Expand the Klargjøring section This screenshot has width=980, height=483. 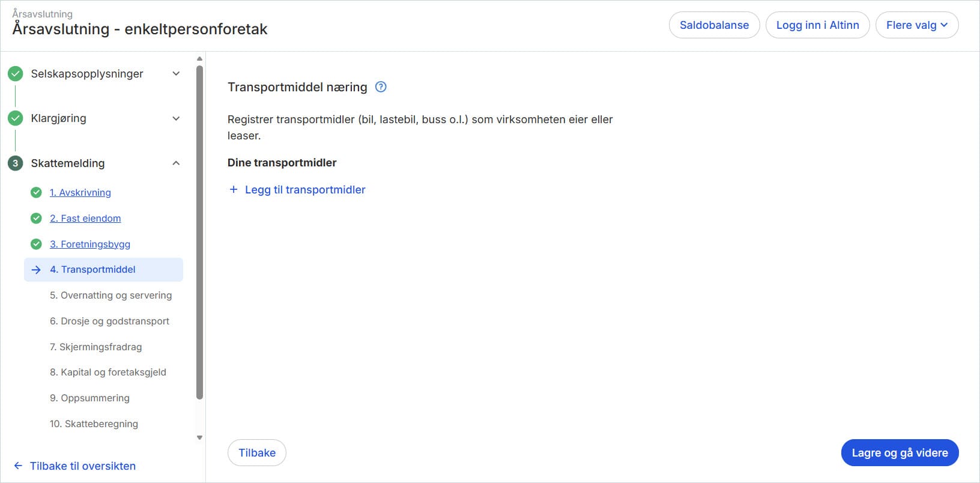coord(175,118)
